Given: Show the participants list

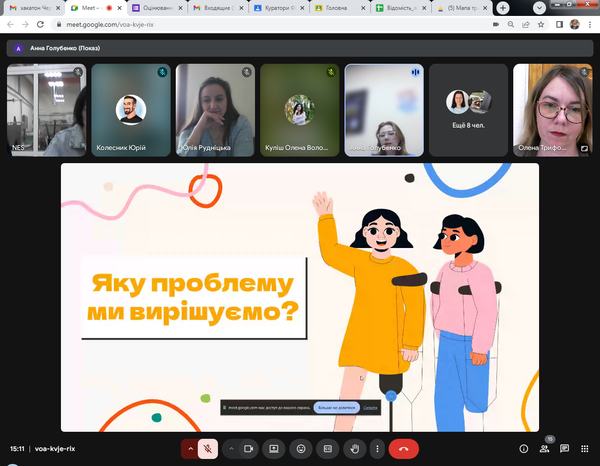Looking at the screenshot, I should 545,449.
